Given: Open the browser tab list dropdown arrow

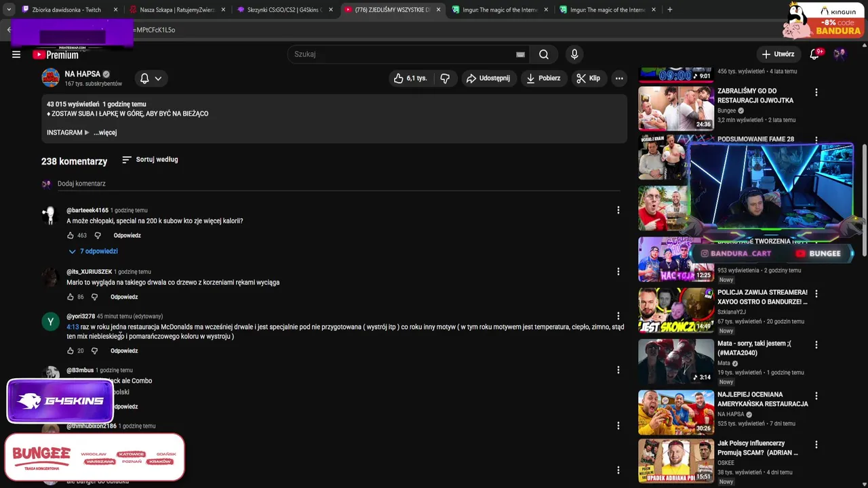Looking at the screenshot, I should 8,9.
